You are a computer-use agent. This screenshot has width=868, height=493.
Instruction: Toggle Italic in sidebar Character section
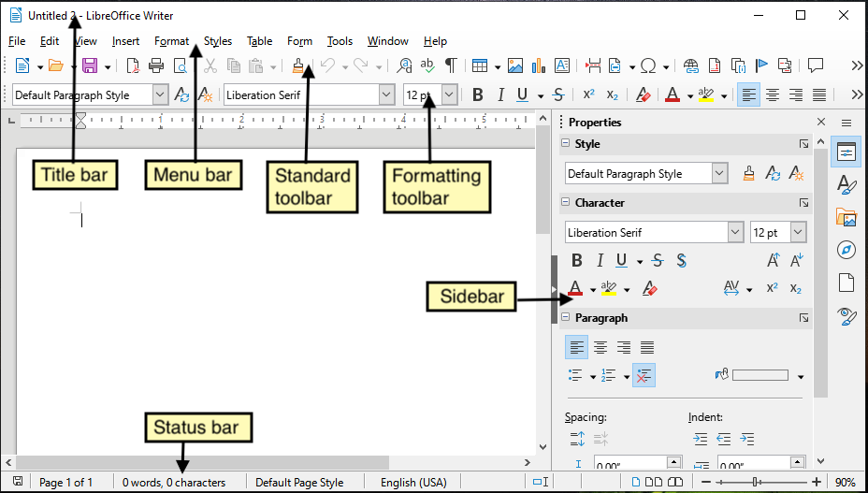(x=599, y=261)
